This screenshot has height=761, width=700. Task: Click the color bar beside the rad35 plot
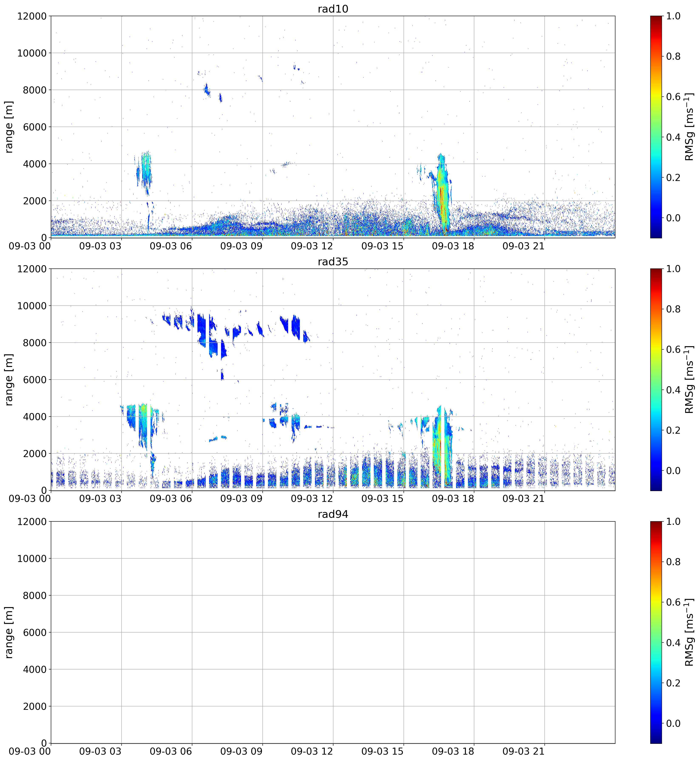pos(656,380)
